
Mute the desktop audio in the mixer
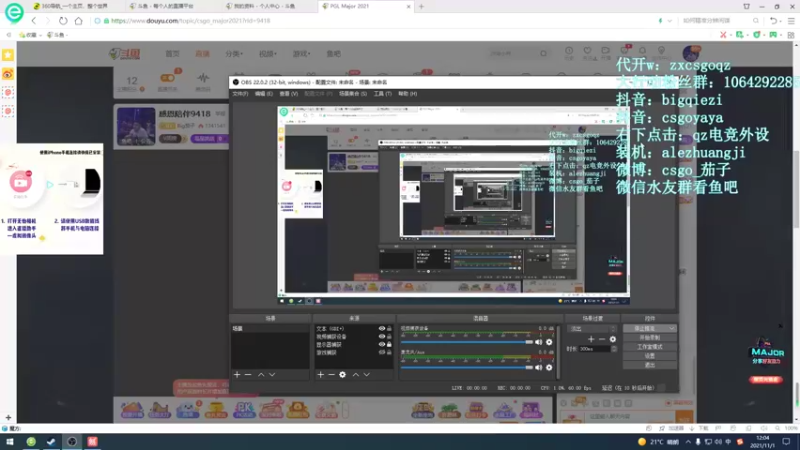[x=538, y=342]
